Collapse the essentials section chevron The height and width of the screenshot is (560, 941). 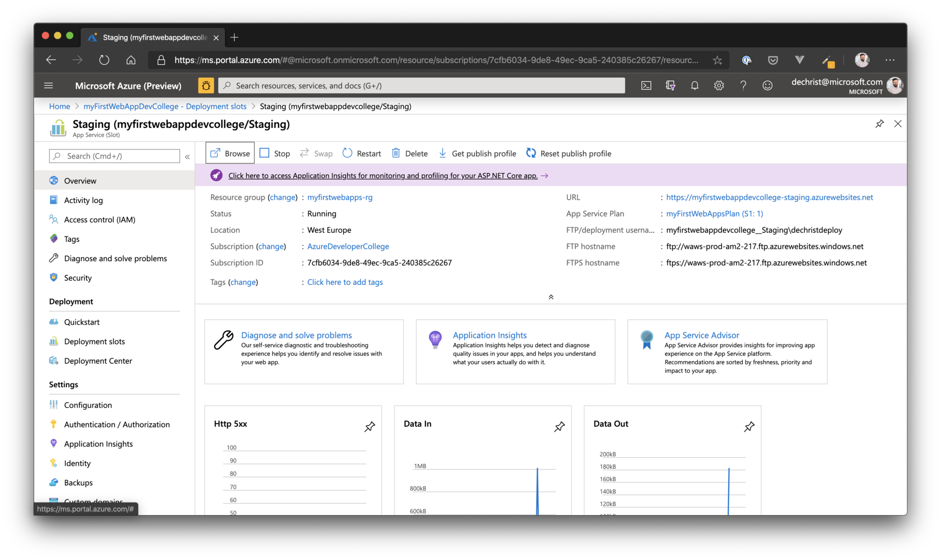(x=551, y=297)
